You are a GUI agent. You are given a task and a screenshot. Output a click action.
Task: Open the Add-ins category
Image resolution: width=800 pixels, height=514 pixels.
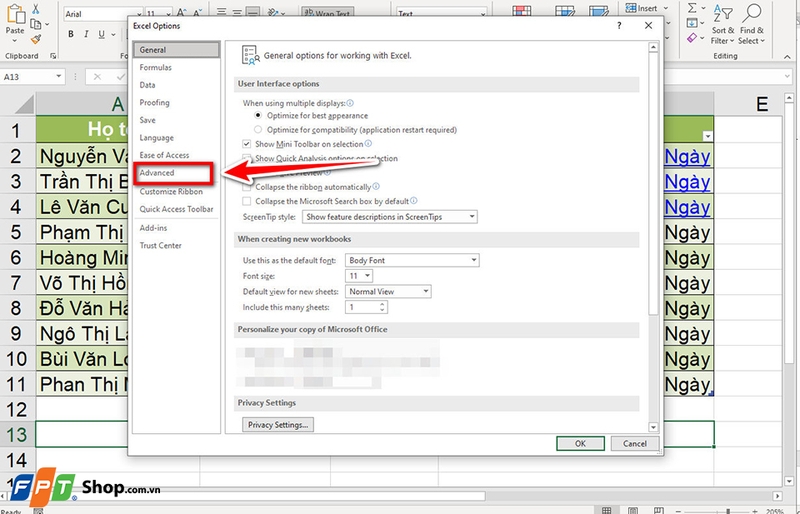pyautogui.click(x=154, y=228)
